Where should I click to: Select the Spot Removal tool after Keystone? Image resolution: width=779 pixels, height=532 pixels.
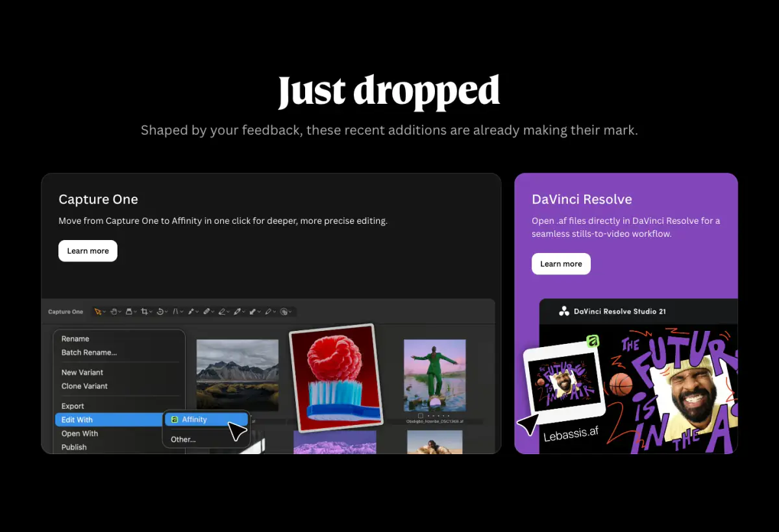190,312
